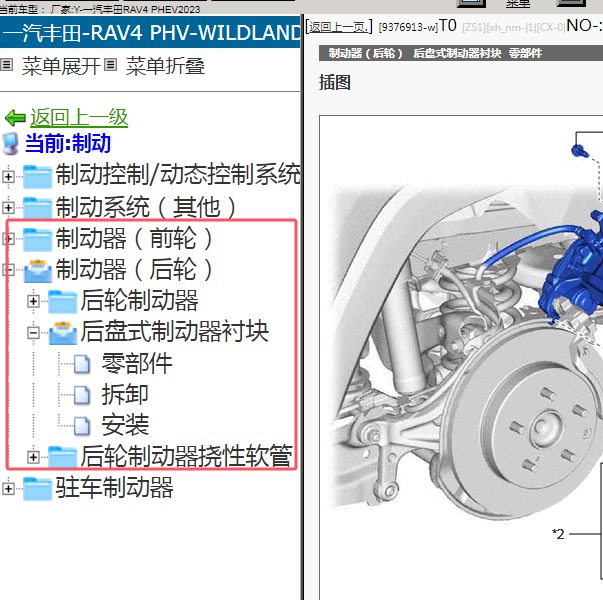Open 零部件 page

137,363
